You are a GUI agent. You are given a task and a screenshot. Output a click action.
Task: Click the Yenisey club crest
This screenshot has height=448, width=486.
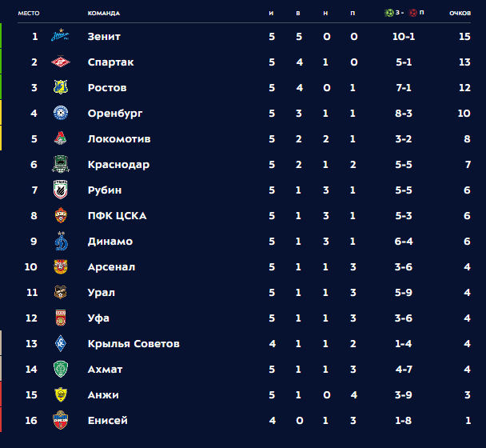(60, 421)
